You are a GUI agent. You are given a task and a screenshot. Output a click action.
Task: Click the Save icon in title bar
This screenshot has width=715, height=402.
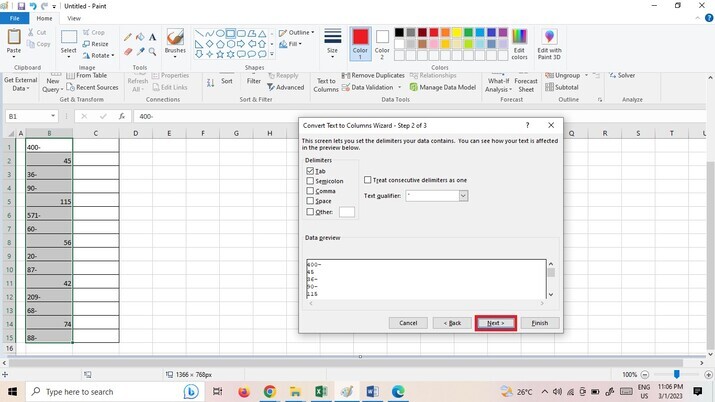tap(21, 6)
